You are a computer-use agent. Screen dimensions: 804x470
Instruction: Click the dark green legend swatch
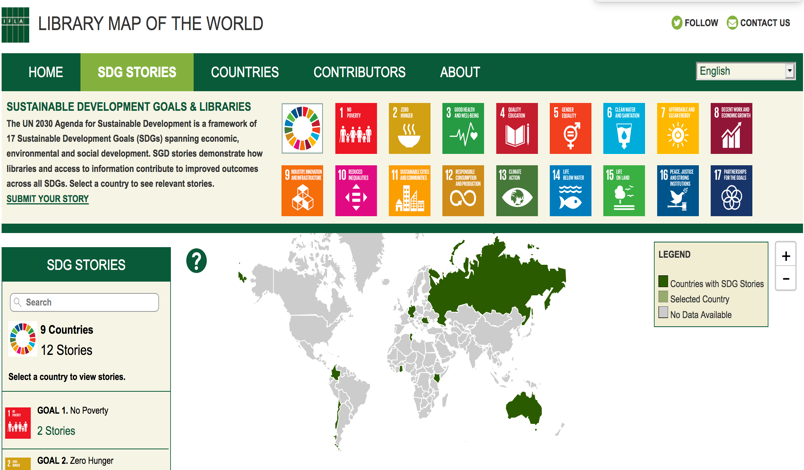663,281
